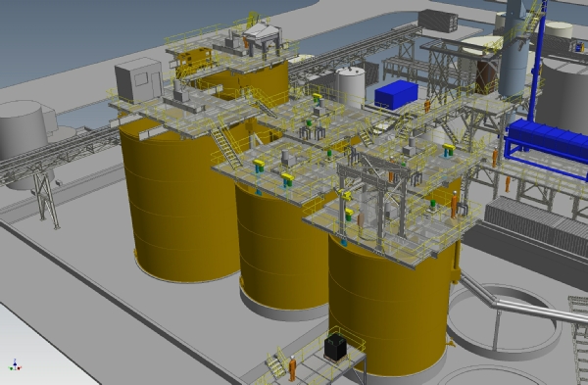588x385 pixels.
Task: Pick the brown tank near the gray column
Action: pos(487,76)
